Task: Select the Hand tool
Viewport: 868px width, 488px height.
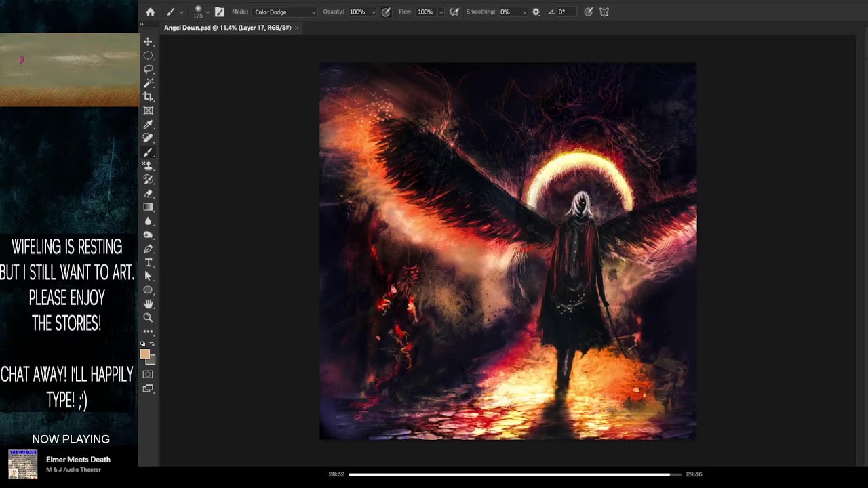Action: 148,304
